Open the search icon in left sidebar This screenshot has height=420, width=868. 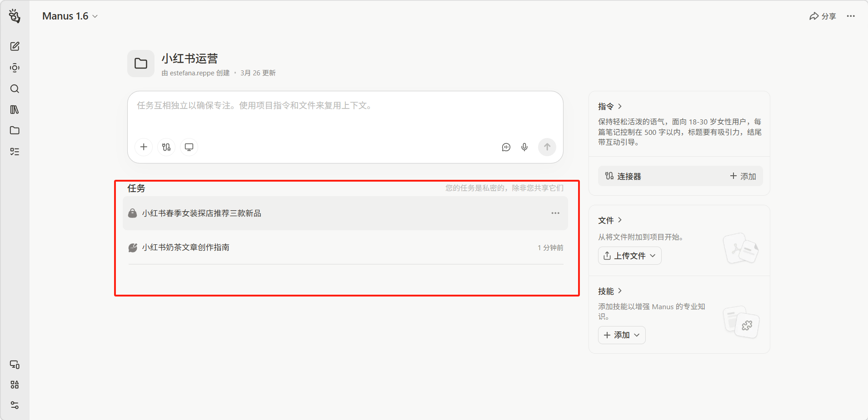(15, 89)
